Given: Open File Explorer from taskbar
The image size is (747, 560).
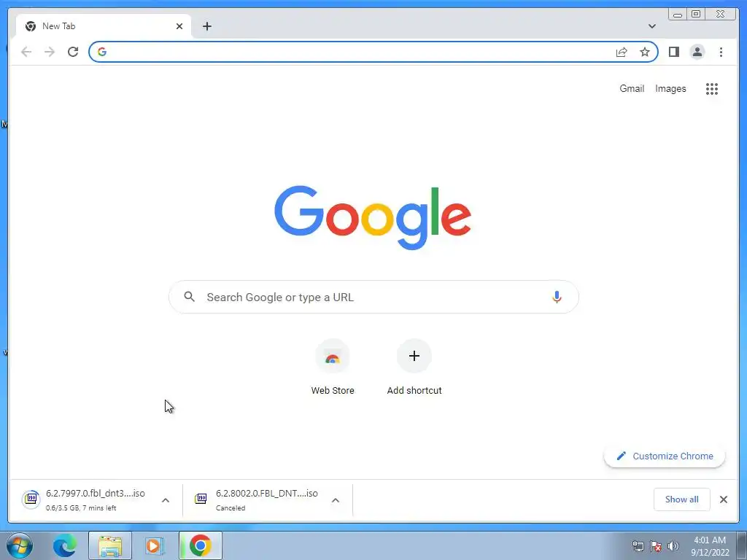Looking at the screenshot, I should pyautogui.click(x=110, y=545).
